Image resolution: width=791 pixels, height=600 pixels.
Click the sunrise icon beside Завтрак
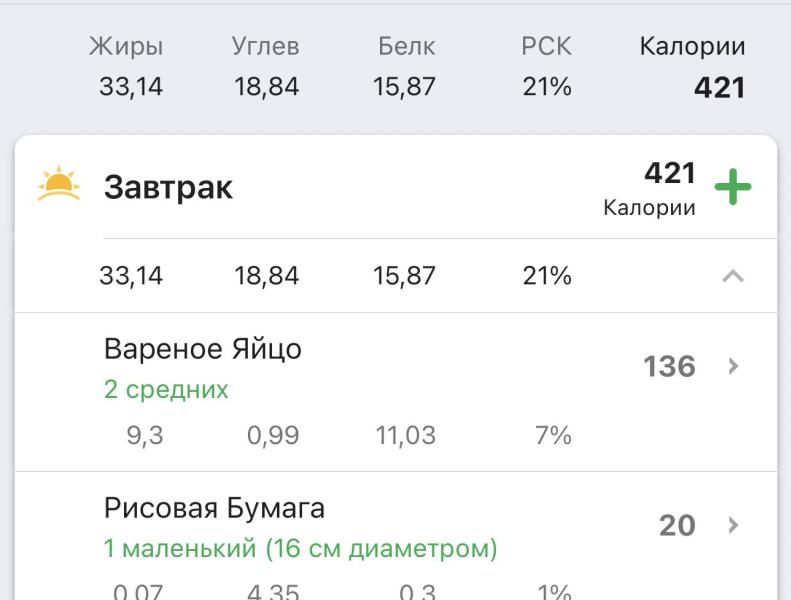point(59,185)
